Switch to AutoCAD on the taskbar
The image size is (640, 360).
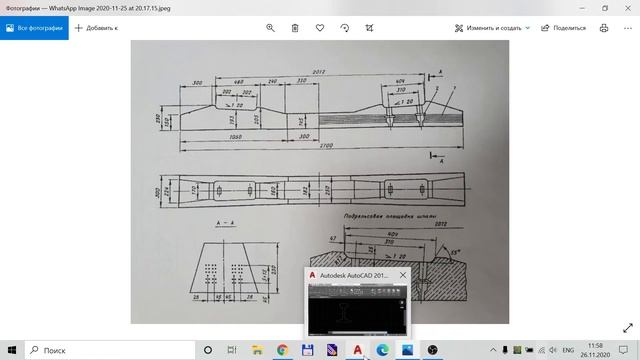pyautogui.click(x=357, y=350)
